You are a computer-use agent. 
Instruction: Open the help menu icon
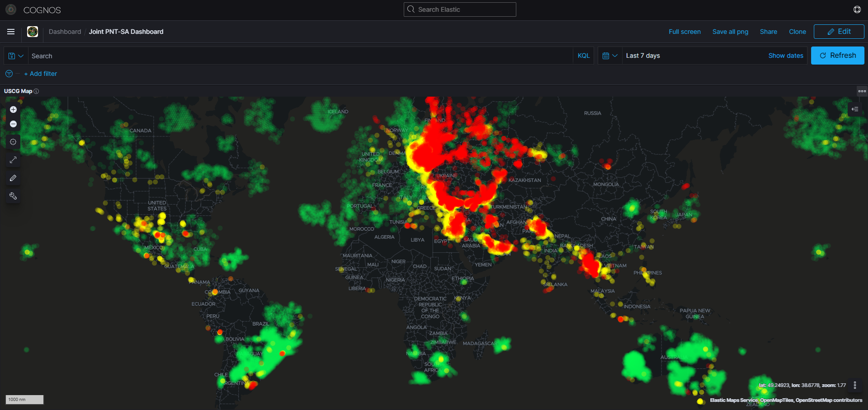857,9
